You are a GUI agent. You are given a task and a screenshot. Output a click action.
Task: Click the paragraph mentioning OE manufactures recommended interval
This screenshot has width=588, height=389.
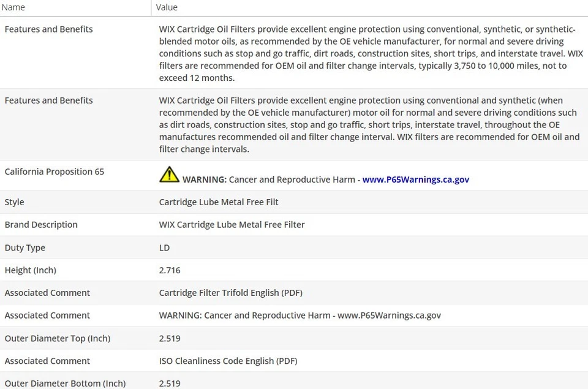click(369, 125)
